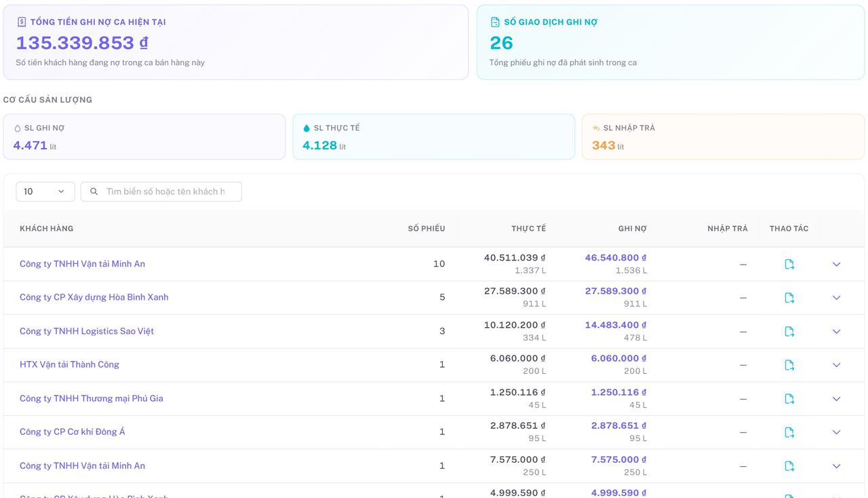868x498 pixels.
Task: Click the NHẬP TRẢ column header
Action: coord(728,229)
